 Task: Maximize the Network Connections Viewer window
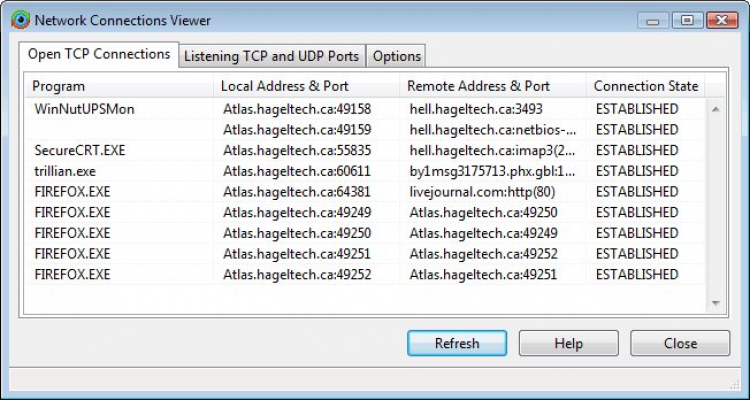pyautogui.click(x=687, y=19)
